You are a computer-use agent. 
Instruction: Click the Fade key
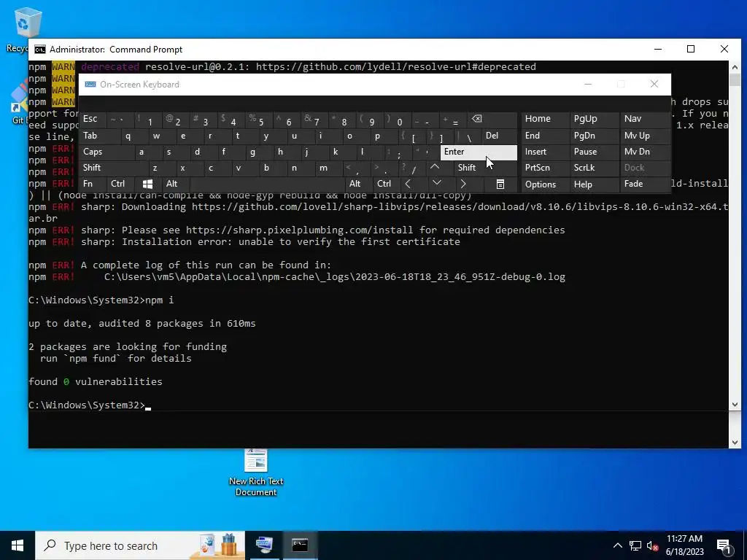coord(645,184)
